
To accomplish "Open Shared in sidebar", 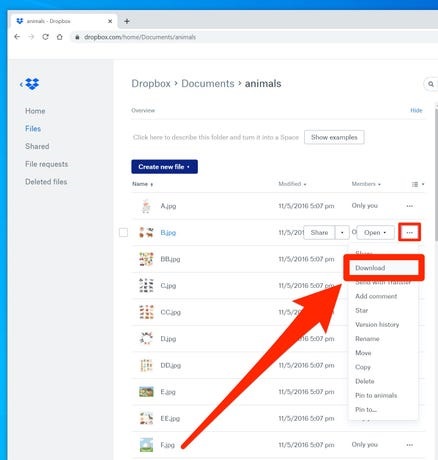I will pyautogui.click(x=37, y=146).
